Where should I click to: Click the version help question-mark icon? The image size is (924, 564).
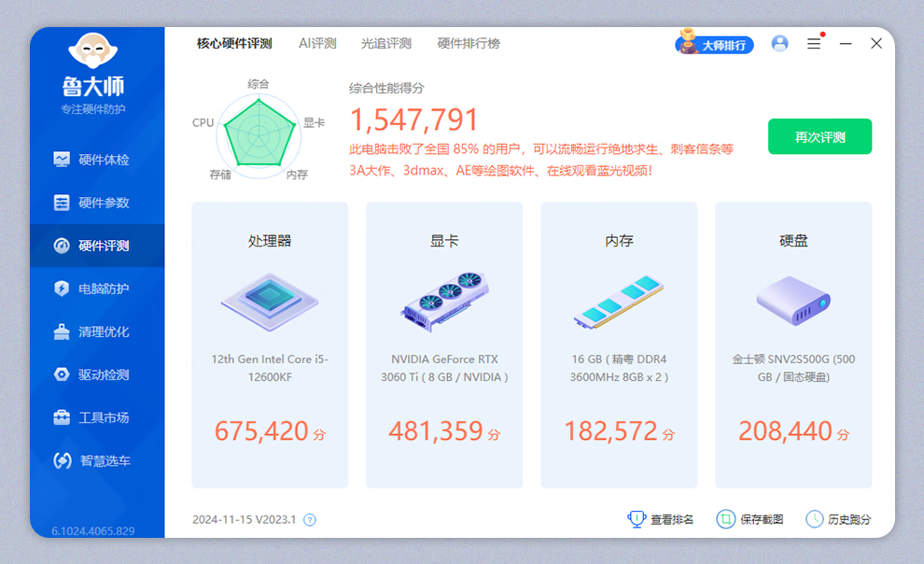[310, 520]
